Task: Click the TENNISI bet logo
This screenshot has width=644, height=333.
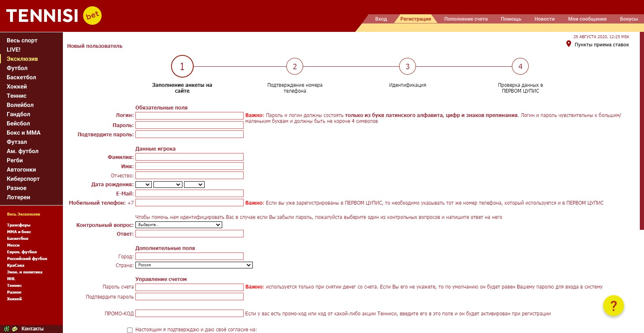Action: [x=54, y=16]
